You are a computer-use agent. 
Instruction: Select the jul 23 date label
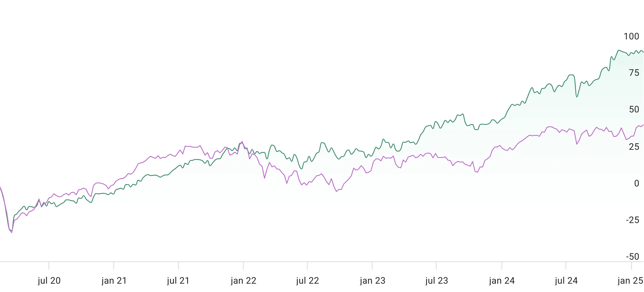(436, 281)
